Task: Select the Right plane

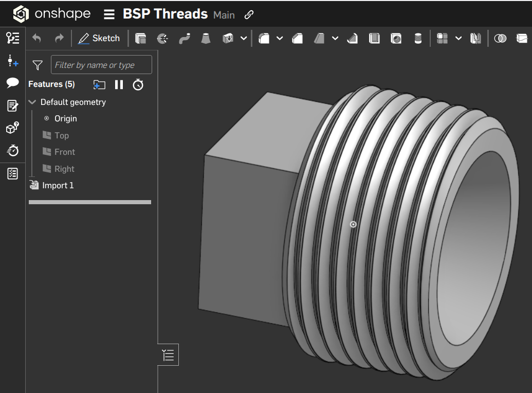Action: [64, 169]
